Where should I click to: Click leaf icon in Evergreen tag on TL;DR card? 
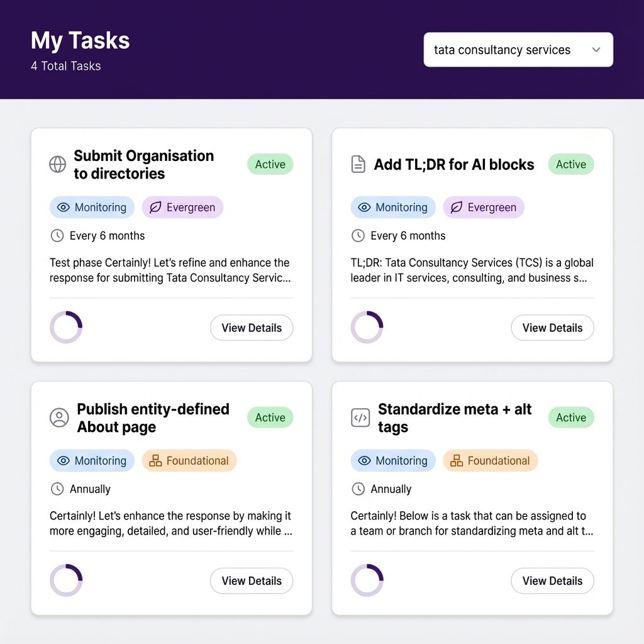tap(457, 208)
